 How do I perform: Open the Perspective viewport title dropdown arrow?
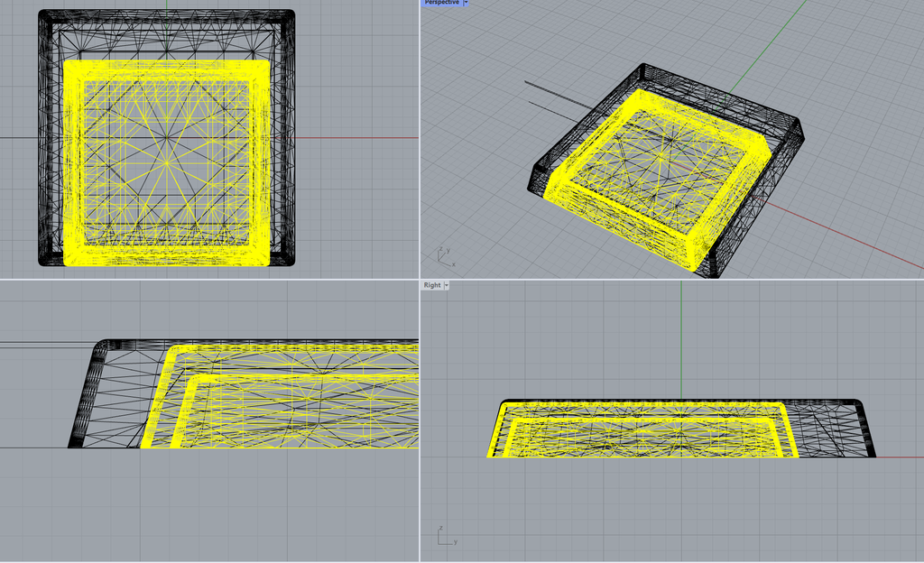pos(464,4)
